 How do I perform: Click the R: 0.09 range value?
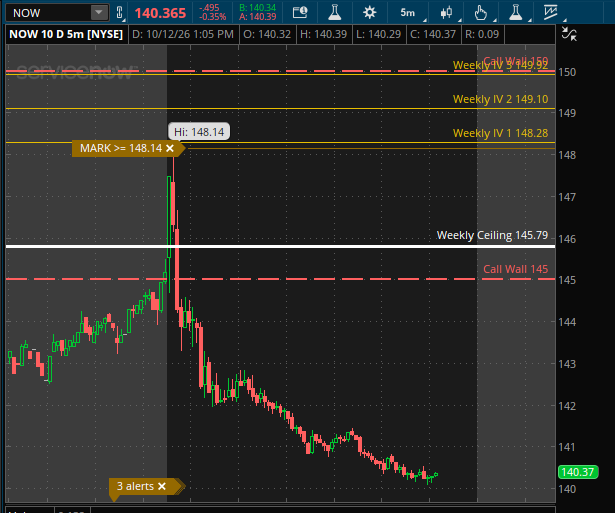[x=482, y=34]
